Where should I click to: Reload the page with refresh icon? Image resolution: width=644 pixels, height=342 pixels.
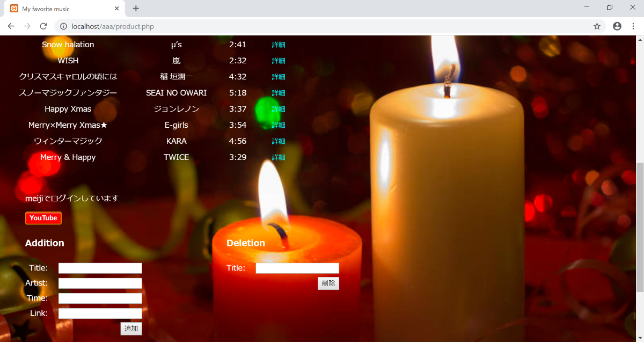tap(43, 26)
